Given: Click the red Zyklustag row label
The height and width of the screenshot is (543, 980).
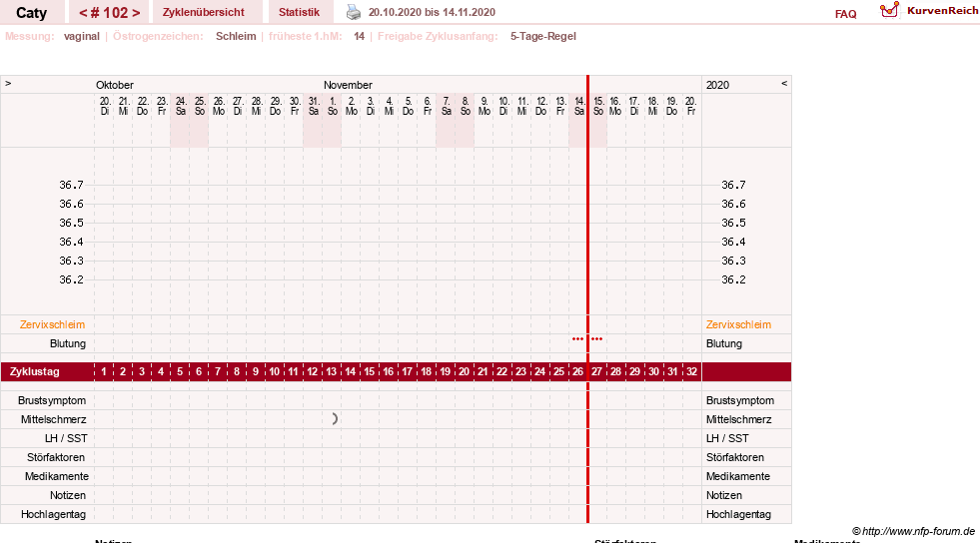Looking at the screenshot, I should (35, 371).
